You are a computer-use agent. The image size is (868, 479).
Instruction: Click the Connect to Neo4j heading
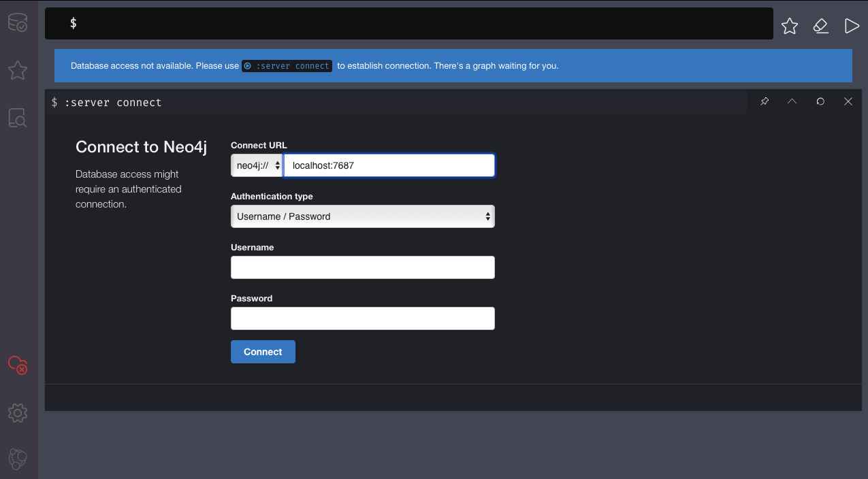141,147
